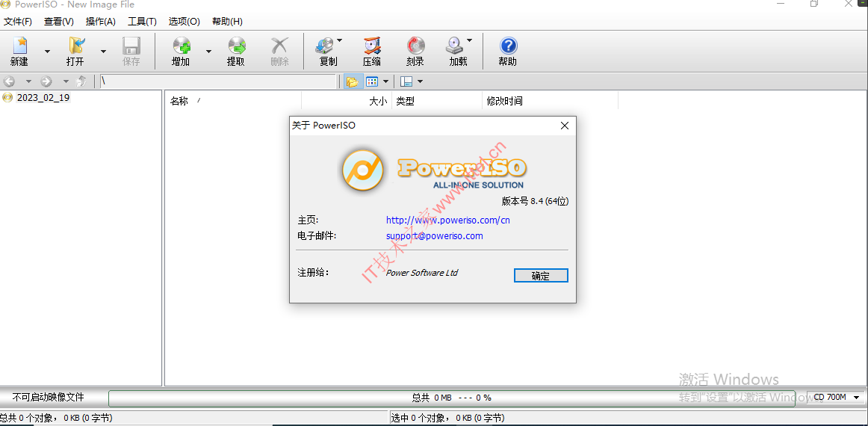Click the 帮助 (Help) question mark icon
The height and width of the screenshot is (426, 868).
tap(508, 46)
